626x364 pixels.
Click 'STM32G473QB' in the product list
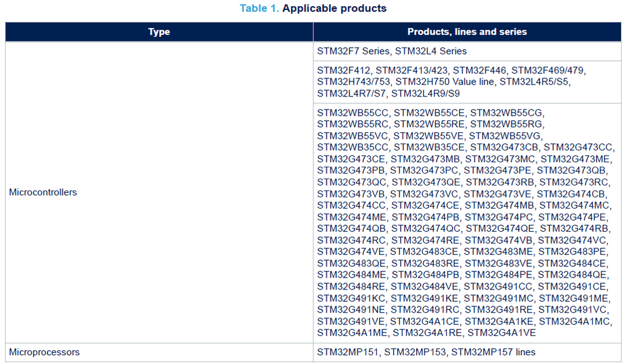(x=571, y=170)
